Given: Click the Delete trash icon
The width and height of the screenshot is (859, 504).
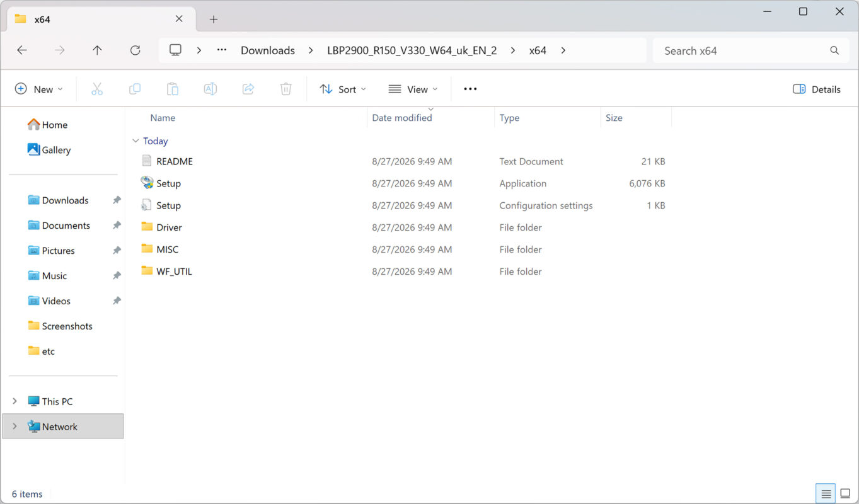Looking at the screenshot, I should [286, 89].
